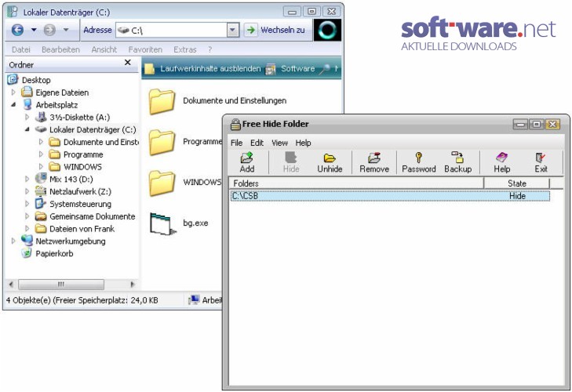Image resolution: width=572 pixels, height=392 pixels.
Task: Select Gemeinsame Dokumente in tree
Action: click(93, 216)
